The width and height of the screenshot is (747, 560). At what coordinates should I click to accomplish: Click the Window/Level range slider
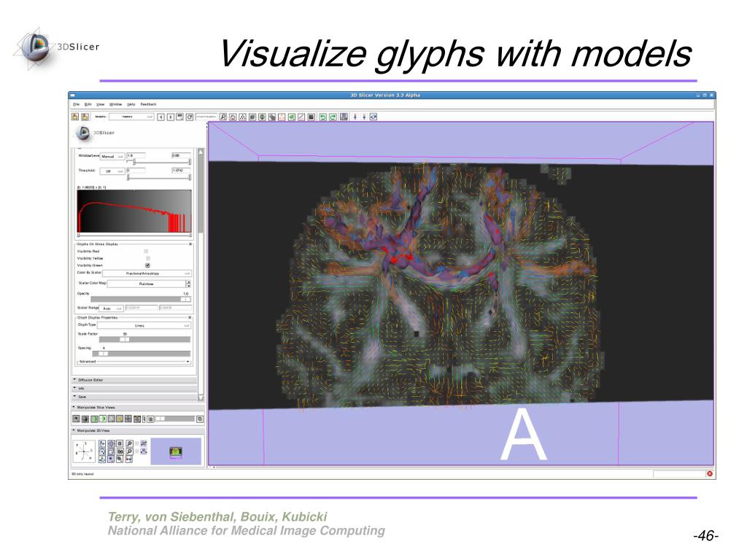point(158,163)
